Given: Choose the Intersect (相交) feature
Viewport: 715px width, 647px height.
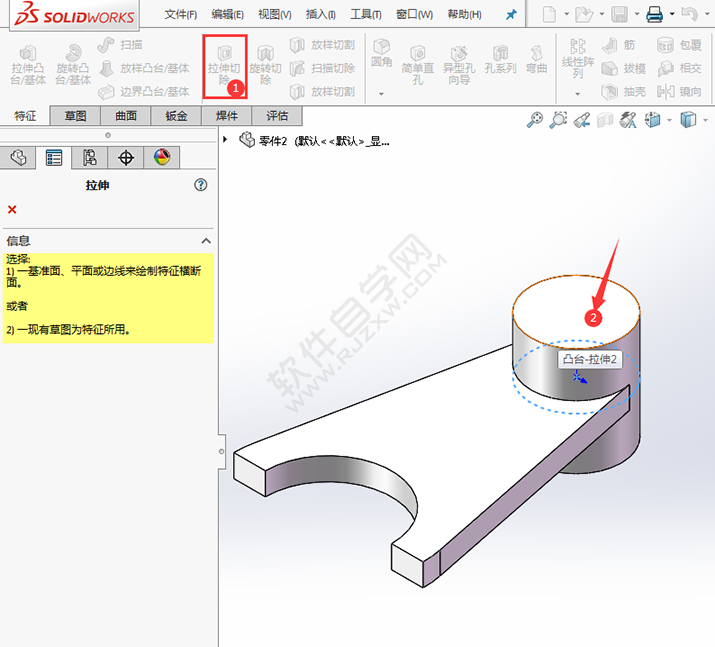Looking at the screenshot, I should tap(679, 68).
